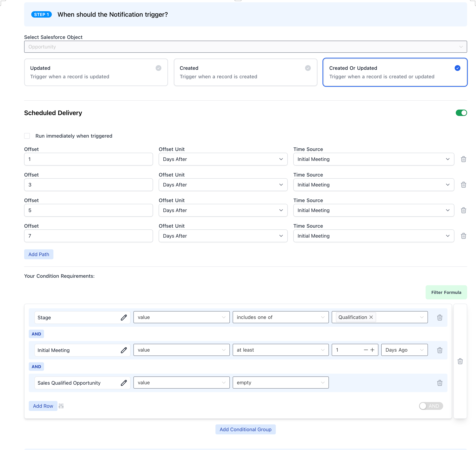The image size is (476, 450).
Task: Open Time Source dropdown for offset 1
Action: tap(374, 159)
